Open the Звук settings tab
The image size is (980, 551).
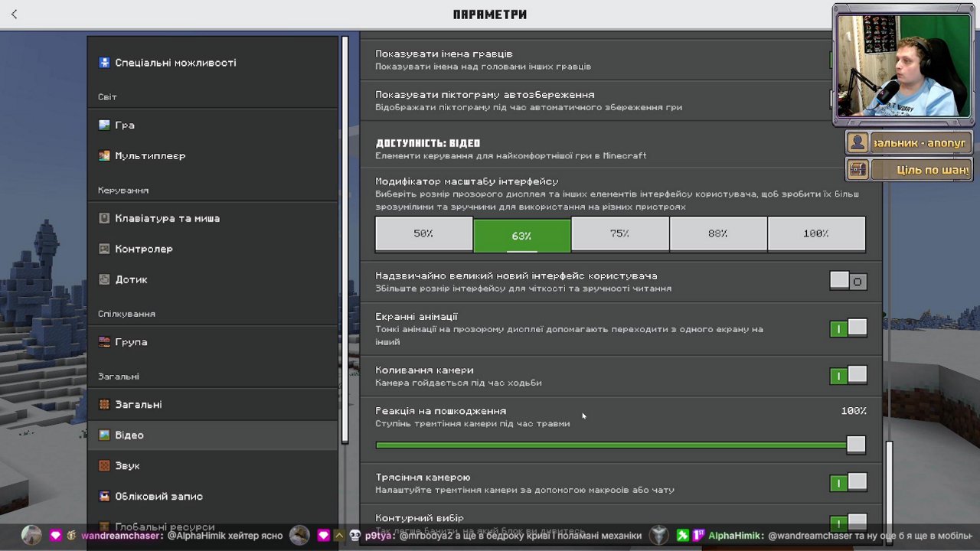click(x=212, y=465)
